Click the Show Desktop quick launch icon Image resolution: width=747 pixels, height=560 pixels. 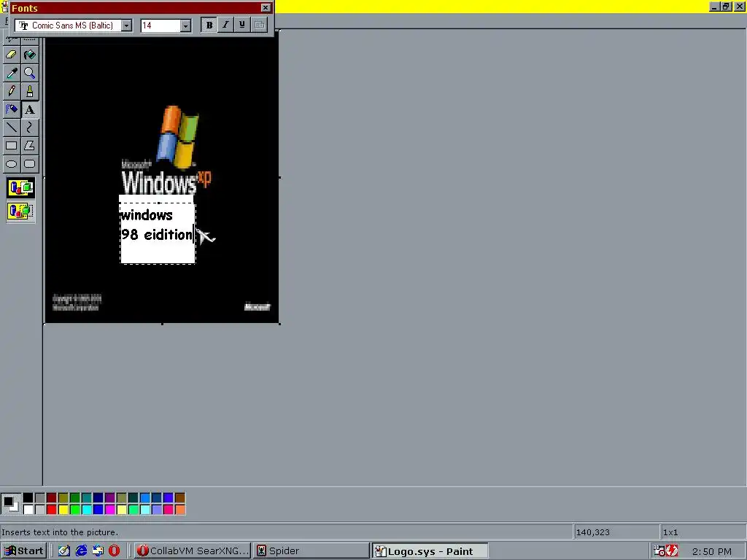(64, 551)
